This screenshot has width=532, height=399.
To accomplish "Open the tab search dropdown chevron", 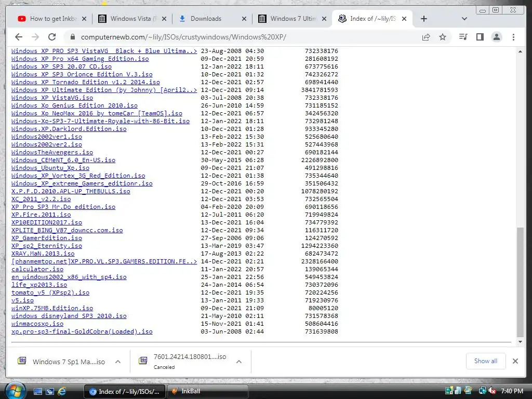I will point(464,19).
